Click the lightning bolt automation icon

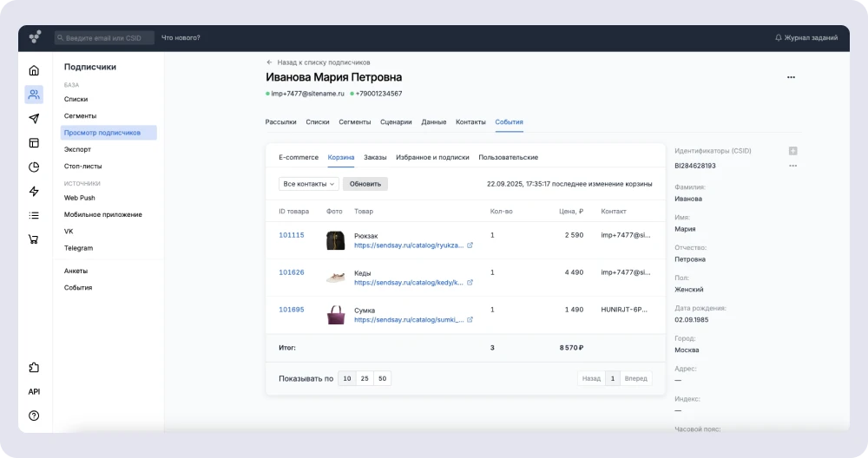[34, 192]
